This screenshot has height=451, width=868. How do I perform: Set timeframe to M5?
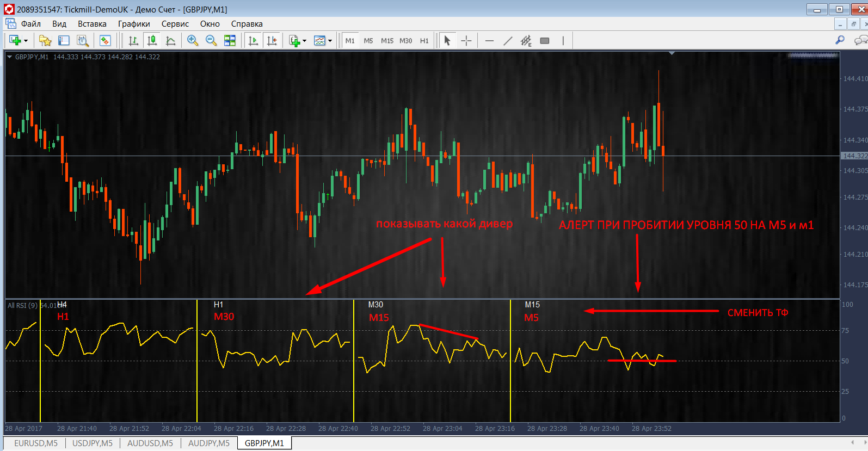point(368,41)
